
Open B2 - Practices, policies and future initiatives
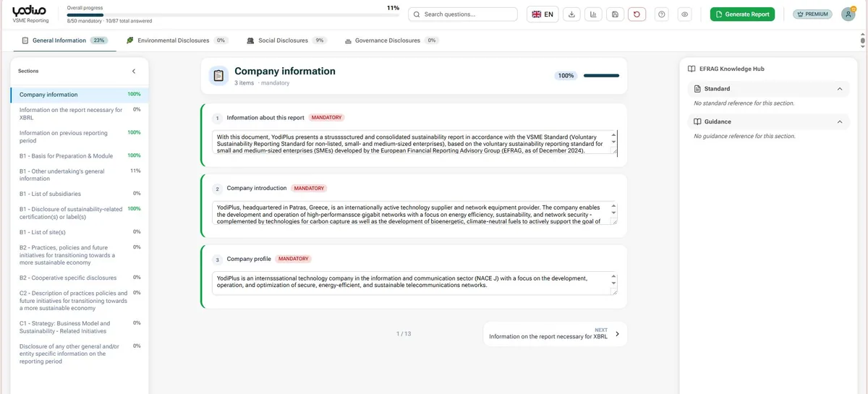point(80,254)
